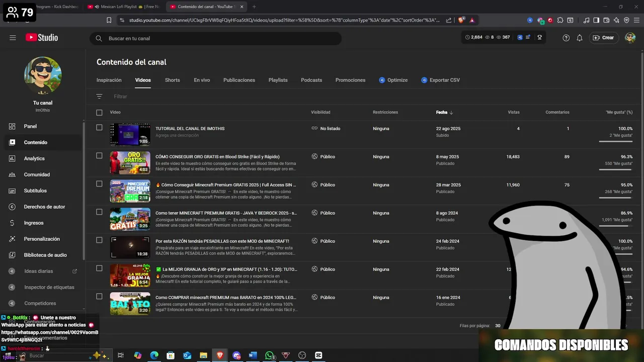Click the Brave Shields lion icon in address bar

coord(461,20)
